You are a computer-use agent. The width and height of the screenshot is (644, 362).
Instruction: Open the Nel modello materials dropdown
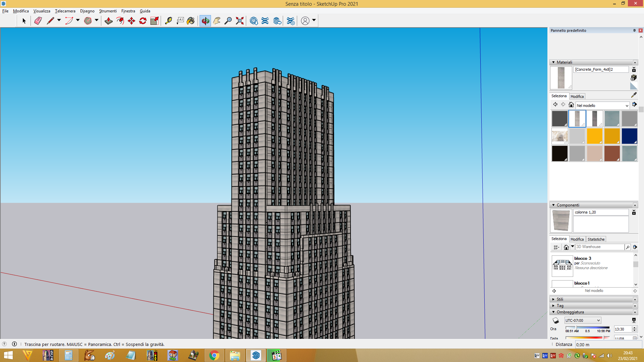pyautogui.click(x=602, y=106)
